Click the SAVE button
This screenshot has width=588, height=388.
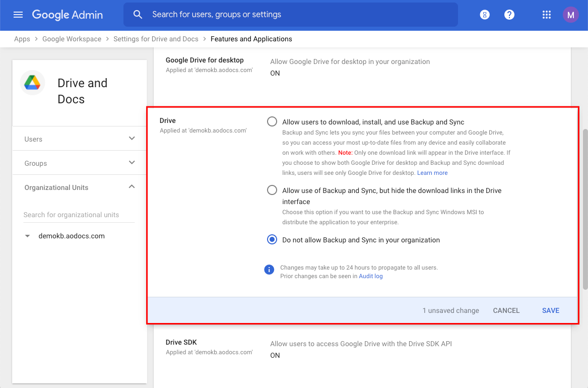coord(551,310)
